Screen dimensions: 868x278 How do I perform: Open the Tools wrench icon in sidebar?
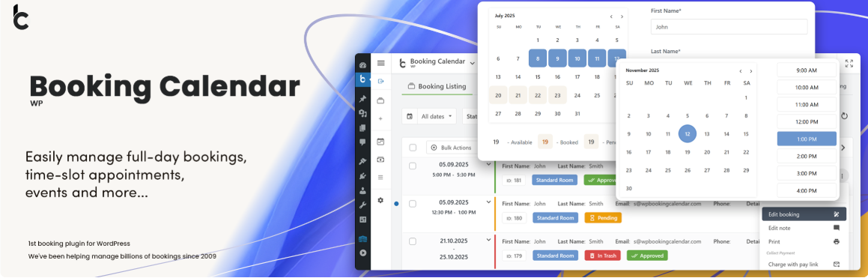point(362,205)
